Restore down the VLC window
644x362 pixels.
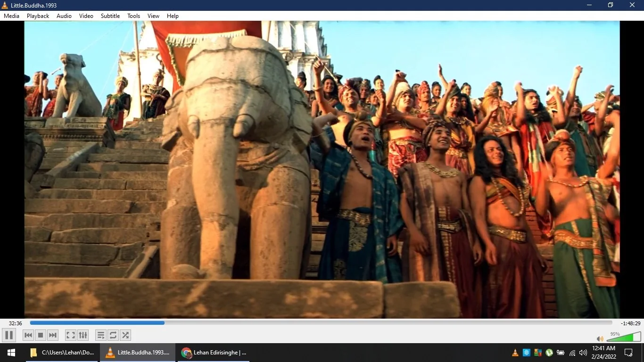(x=611, y=5)
